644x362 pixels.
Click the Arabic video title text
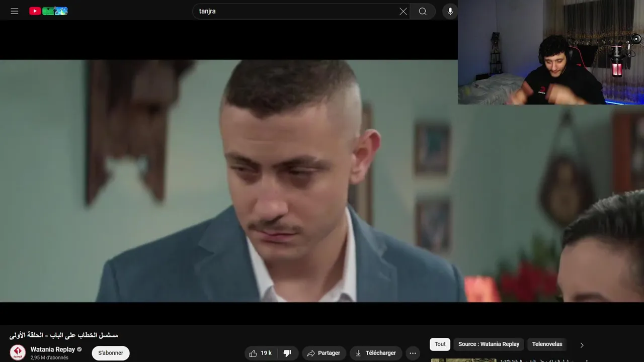pyautogui.click(x=64, y=335)
